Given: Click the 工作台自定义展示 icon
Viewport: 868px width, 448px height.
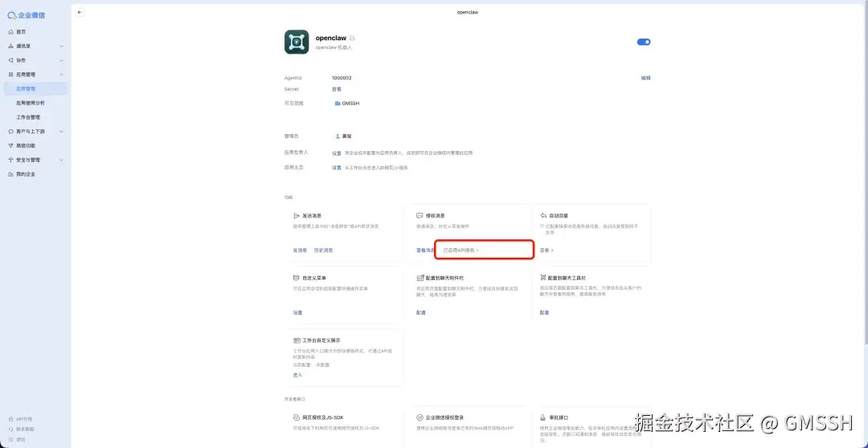Looking at the screenshot, I should pos(296,340).
